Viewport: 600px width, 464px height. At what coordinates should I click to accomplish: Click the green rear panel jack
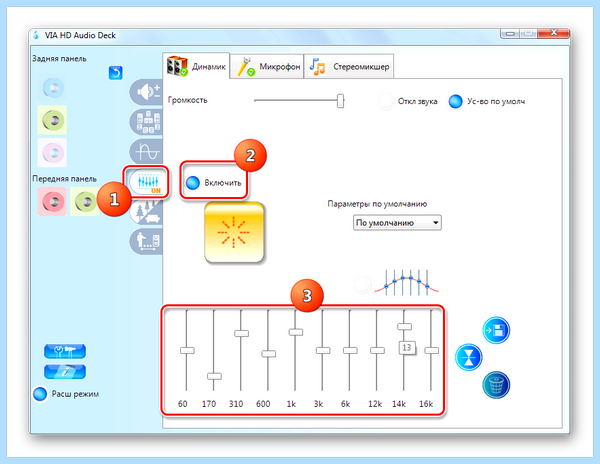tap(52, 120)
